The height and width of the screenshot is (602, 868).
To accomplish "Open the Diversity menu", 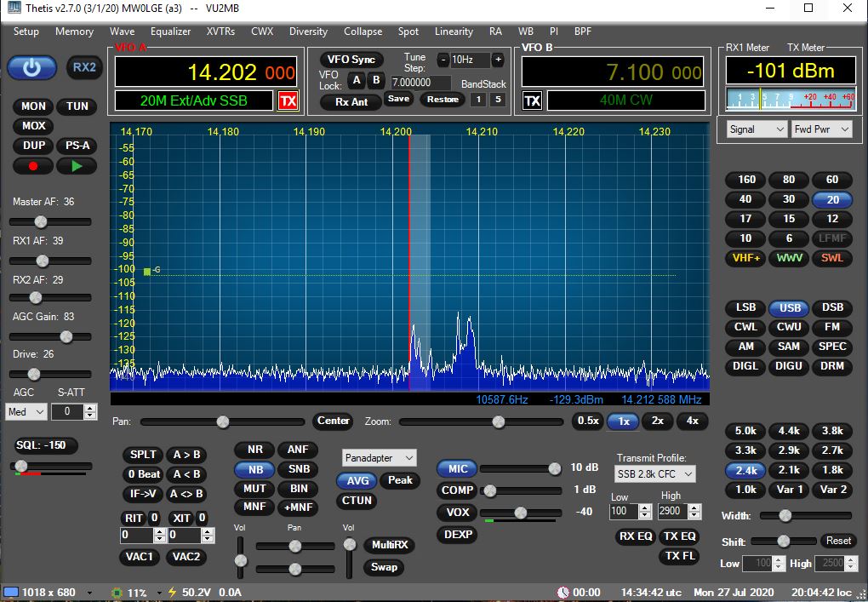I will 308,32.
